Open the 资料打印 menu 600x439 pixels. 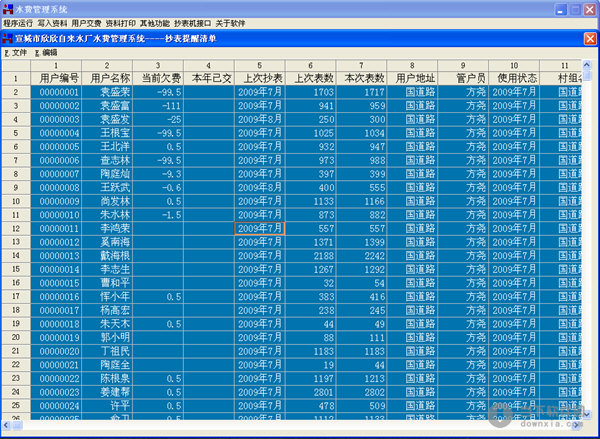point(121,23)
